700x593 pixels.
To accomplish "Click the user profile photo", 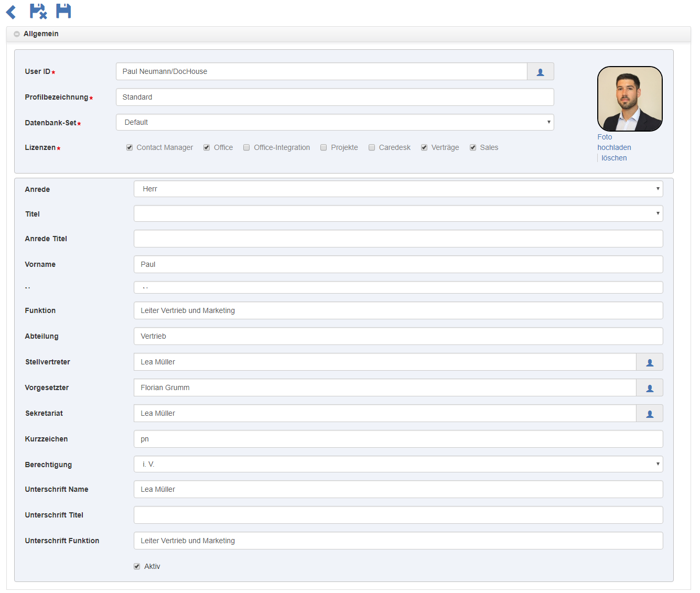I will pos(630,99).
